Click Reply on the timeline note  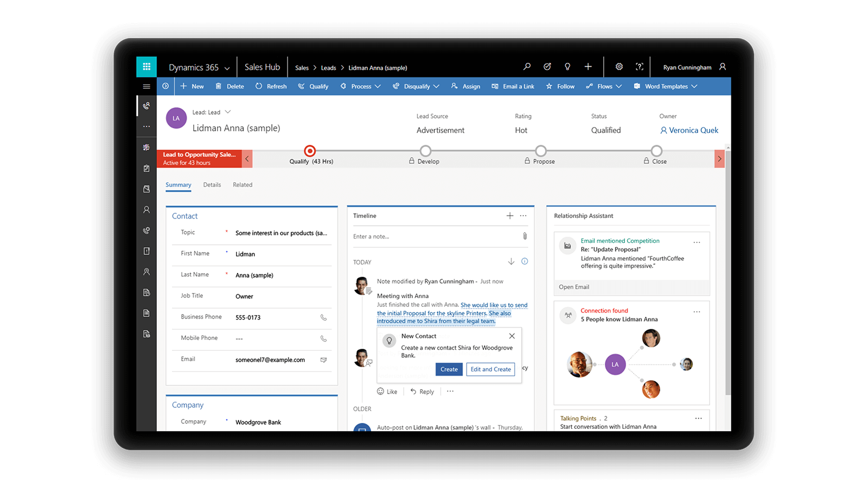pyautogui.click(x=422, y=391)
